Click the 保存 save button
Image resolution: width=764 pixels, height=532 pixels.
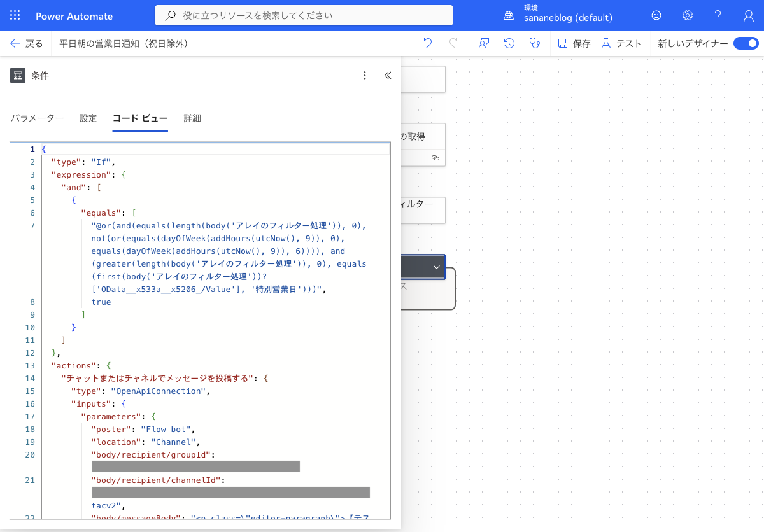[574, 43]
